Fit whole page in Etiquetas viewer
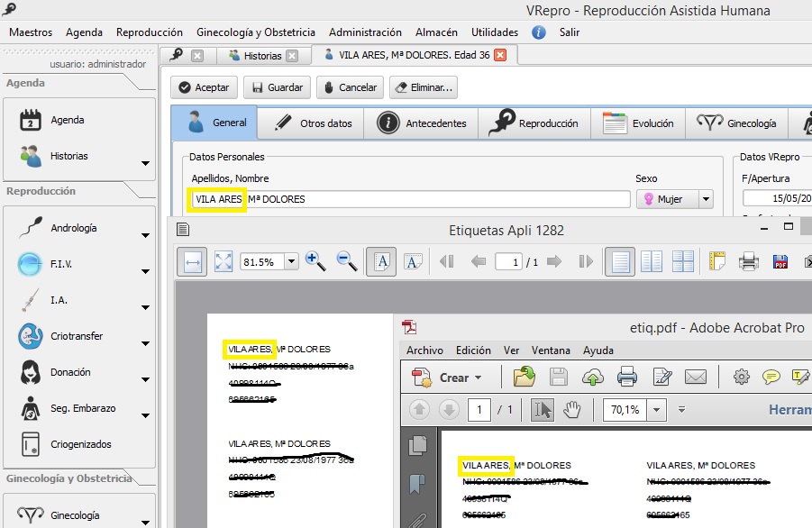The width and height of the screenshot is (812, 528). point(224,262)
